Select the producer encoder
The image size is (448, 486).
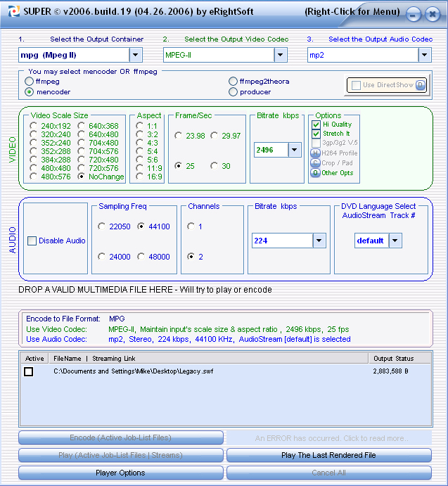point(233,92)
